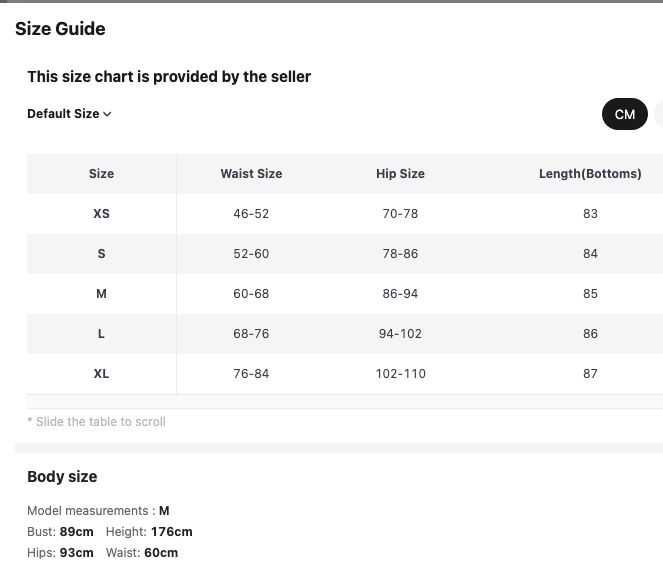Select the XL size row label
This screenshot has height=575, width=663.
(101, 374)
